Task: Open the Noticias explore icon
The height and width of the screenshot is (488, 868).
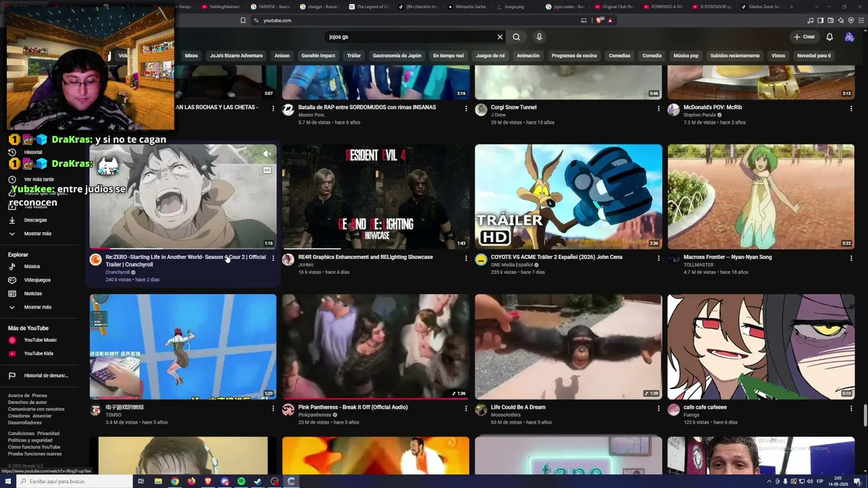Action: 12,293
